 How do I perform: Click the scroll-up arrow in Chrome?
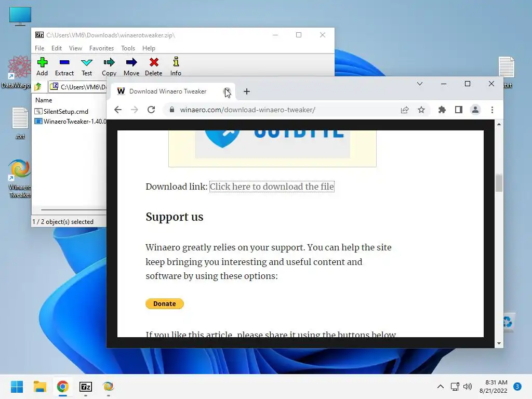click(499, 125)
